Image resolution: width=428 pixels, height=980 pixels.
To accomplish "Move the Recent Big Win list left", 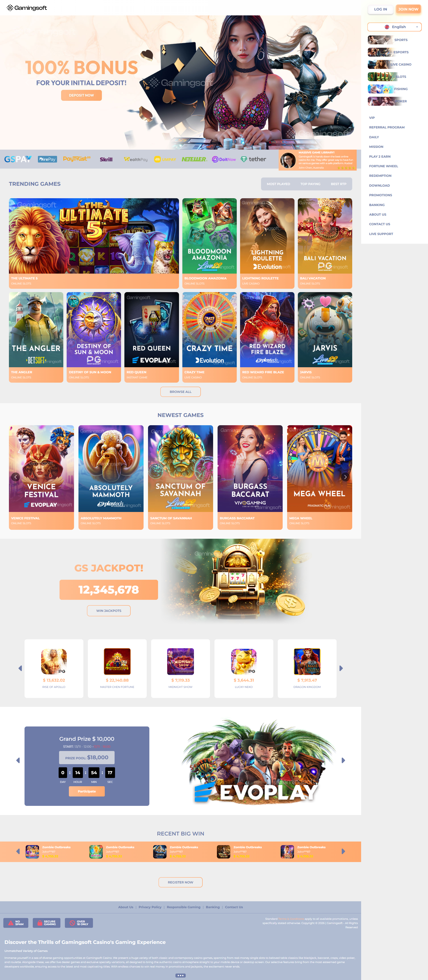I will (18, 851).
